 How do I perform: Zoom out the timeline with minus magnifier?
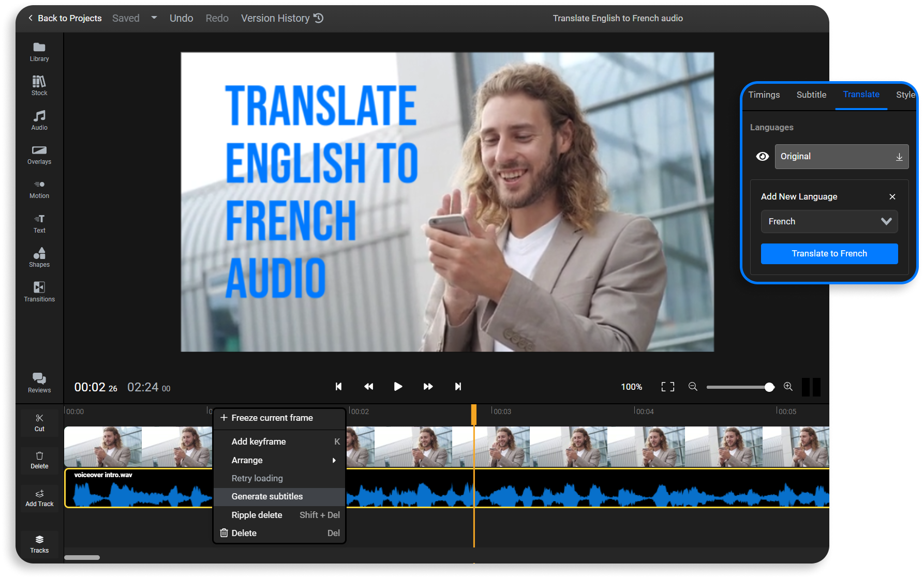tap(693, 387)
